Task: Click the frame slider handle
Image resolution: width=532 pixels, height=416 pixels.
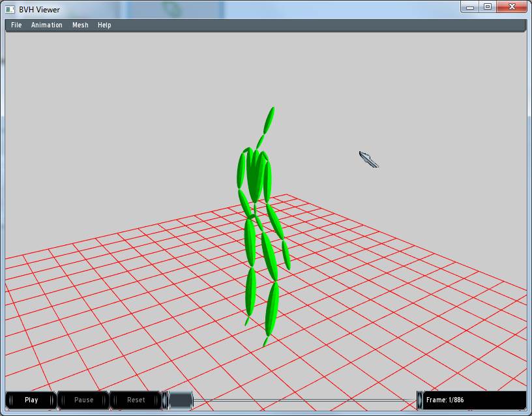Action: (x=181, y=400)
